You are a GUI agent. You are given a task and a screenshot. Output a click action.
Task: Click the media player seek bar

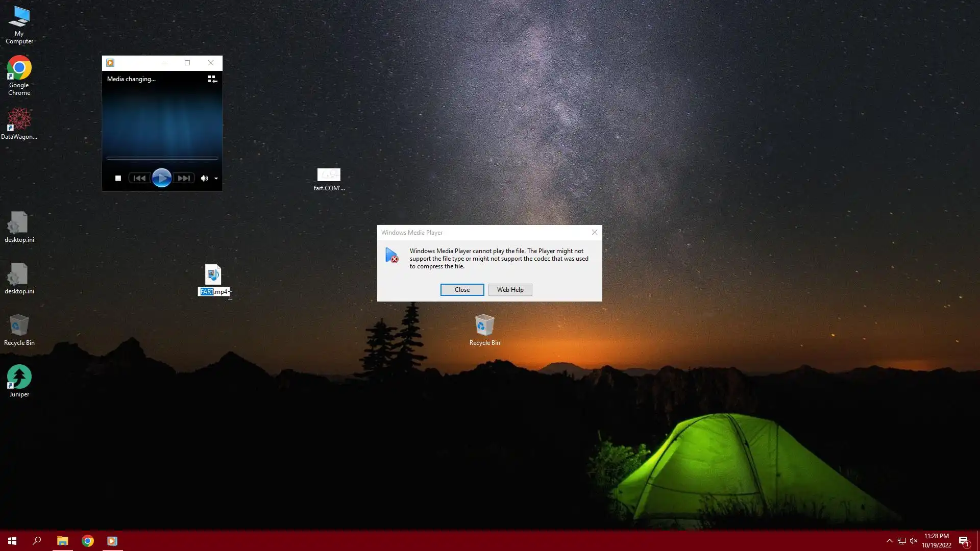(162, 158)
